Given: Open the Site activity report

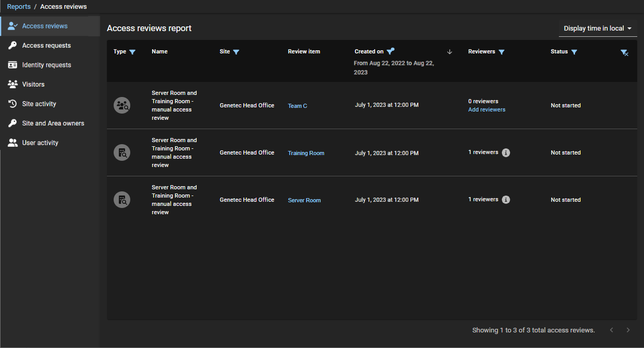Looking at the screenshot, I should [39, 104].
